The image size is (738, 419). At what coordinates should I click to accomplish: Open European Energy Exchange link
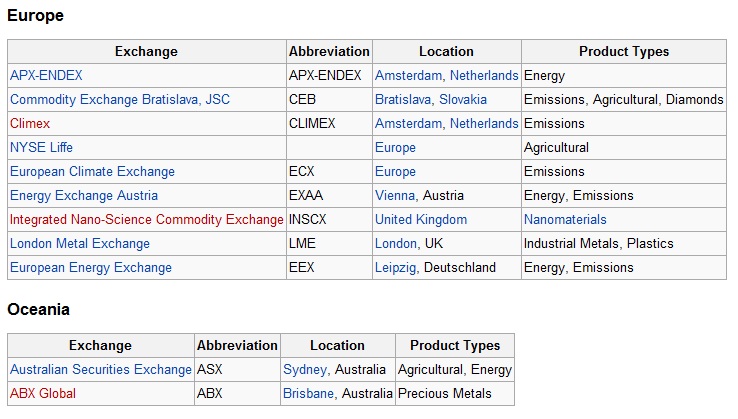pos(91,267)
